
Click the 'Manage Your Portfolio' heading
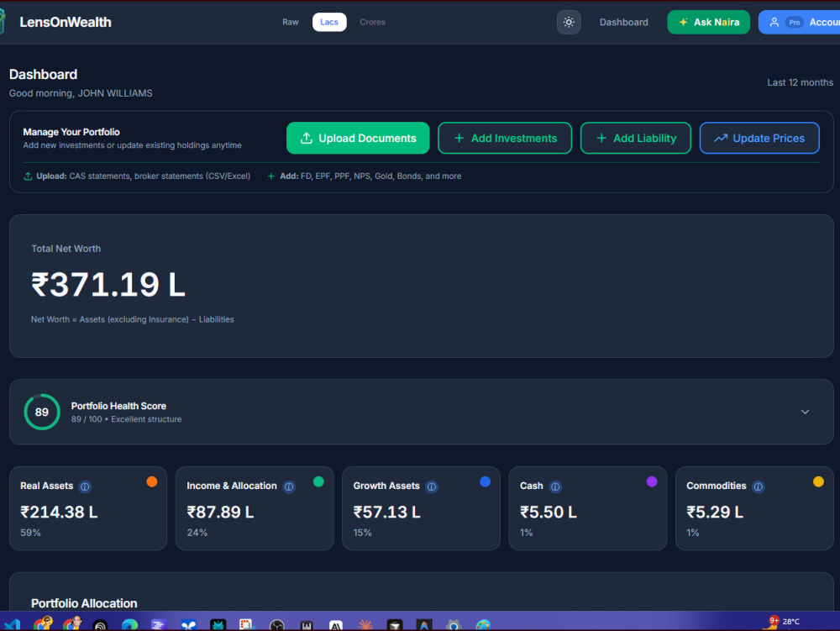pos(71,132)
